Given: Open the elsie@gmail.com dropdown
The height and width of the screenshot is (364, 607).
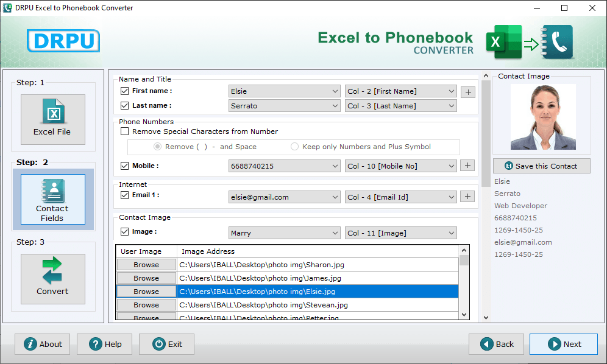Looking at the screenshot, I should [284, 197].
